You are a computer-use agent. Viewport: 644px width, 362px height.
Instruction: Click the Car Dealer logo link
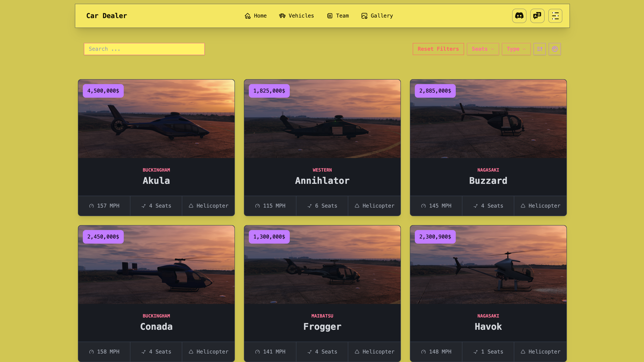(x=107, y=16)
